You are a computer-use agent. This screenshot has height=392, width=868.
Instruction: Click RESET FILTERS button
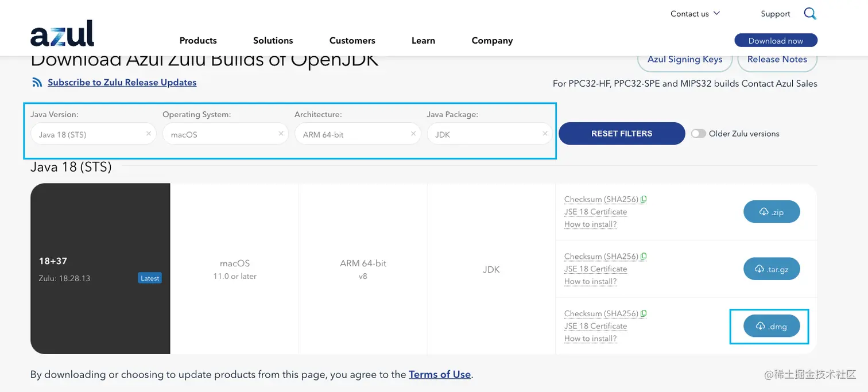[622, 134]
